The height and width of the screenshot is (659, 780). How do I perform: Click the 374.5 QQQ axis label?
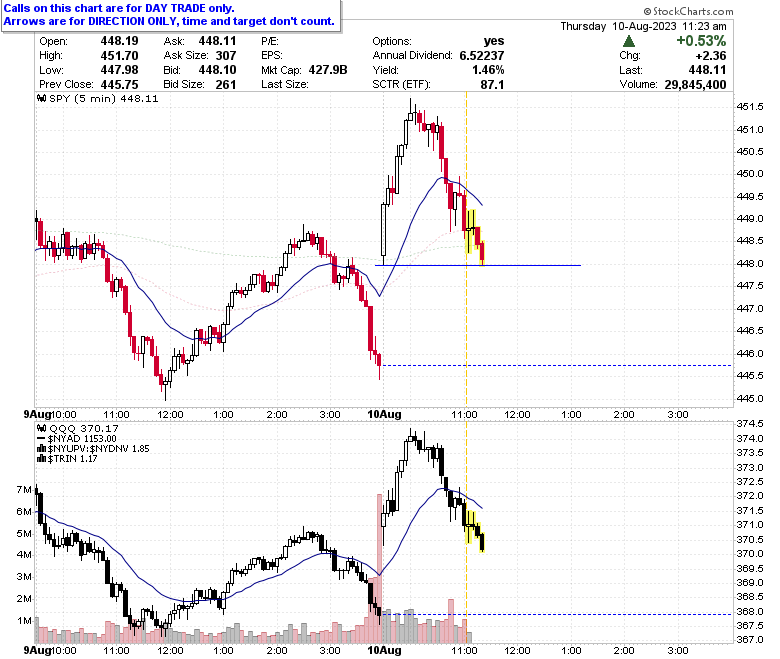point(750,424)
